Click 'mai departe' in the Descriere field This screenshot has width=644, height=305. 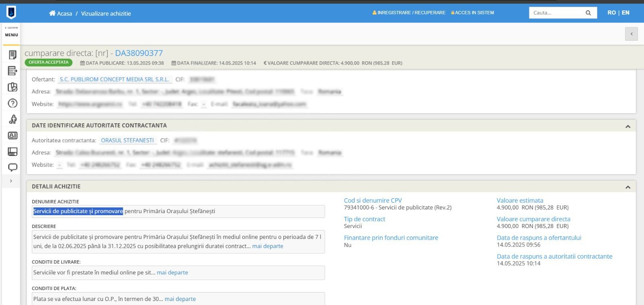268,246
